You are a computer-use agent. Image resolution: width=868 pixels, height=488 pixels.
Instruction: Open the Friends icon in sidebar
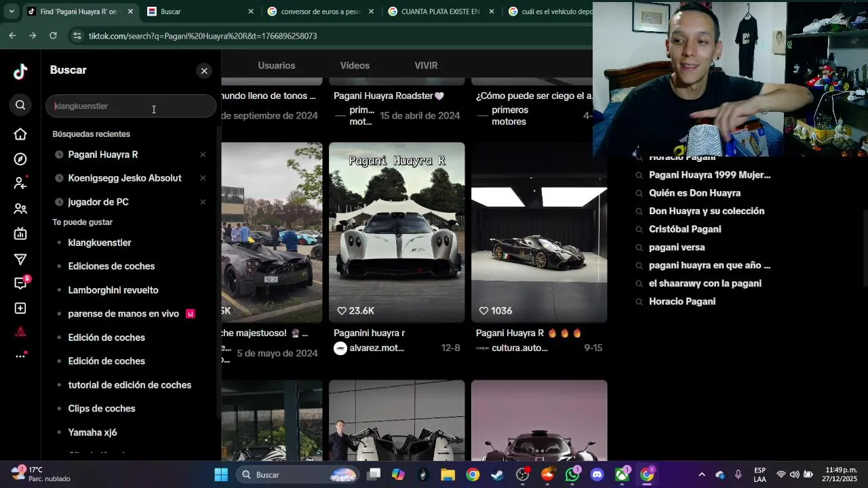pos(20,209)
